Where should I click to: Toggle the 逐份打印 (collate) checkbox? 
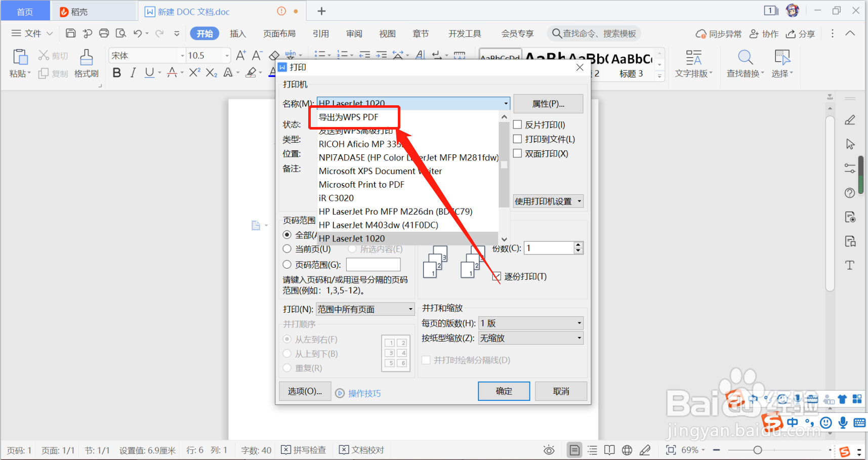(x=497, y=276)
